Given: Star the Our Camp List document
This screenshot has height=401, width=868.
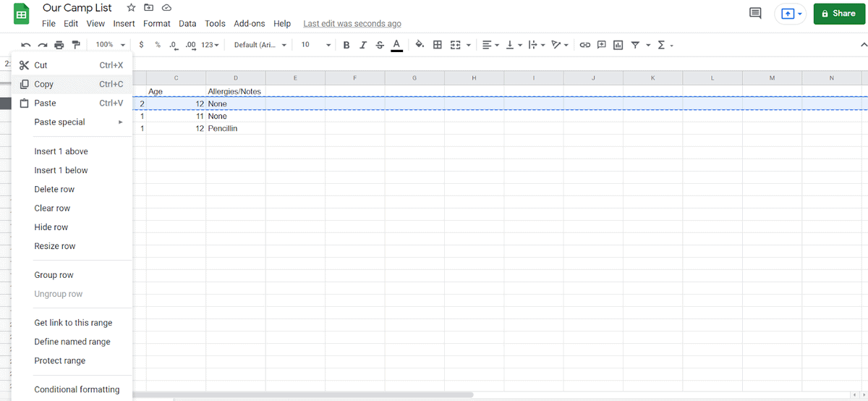Looking at the screenshot, I should [131, 7].
